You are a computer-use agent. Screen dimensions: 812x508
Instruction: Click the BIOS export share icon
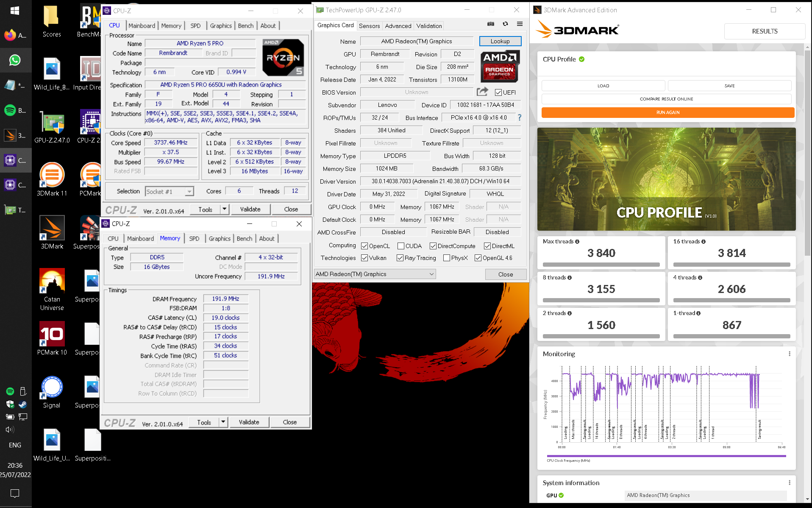pyautogui.click(x=482, y=92)
